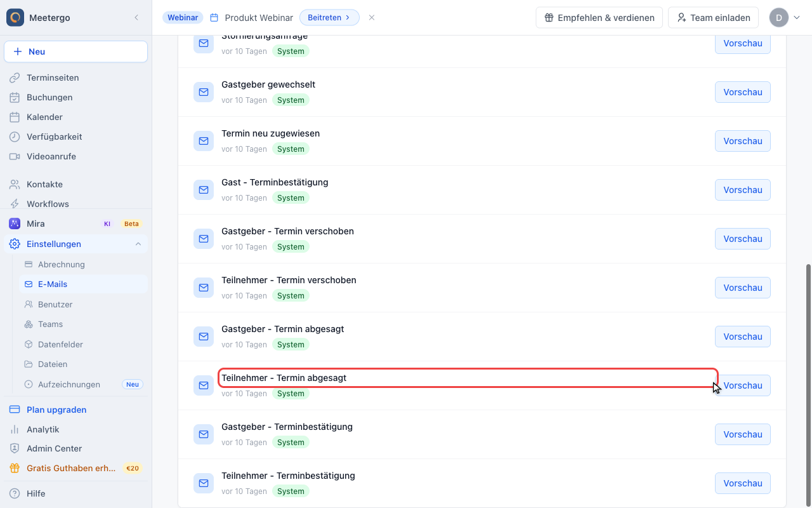Open the Hilfe question mark icon
The width and height of the screenshot is (812, 508).
click(x=15, y=493)
